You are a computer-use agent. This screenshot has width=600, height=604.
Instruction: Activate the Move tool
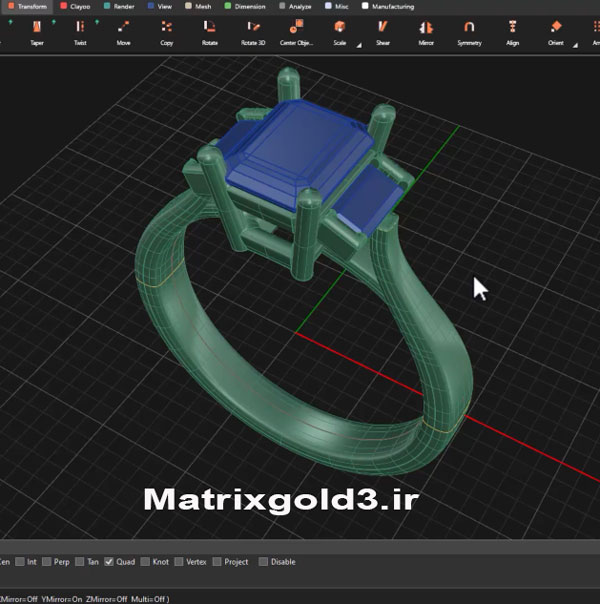[123, 33]
